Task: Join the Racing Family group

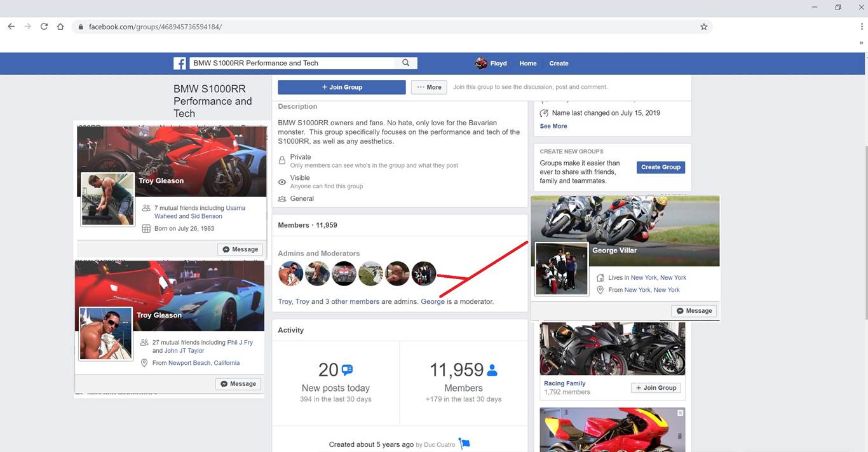Action: [x=656, y=388]
